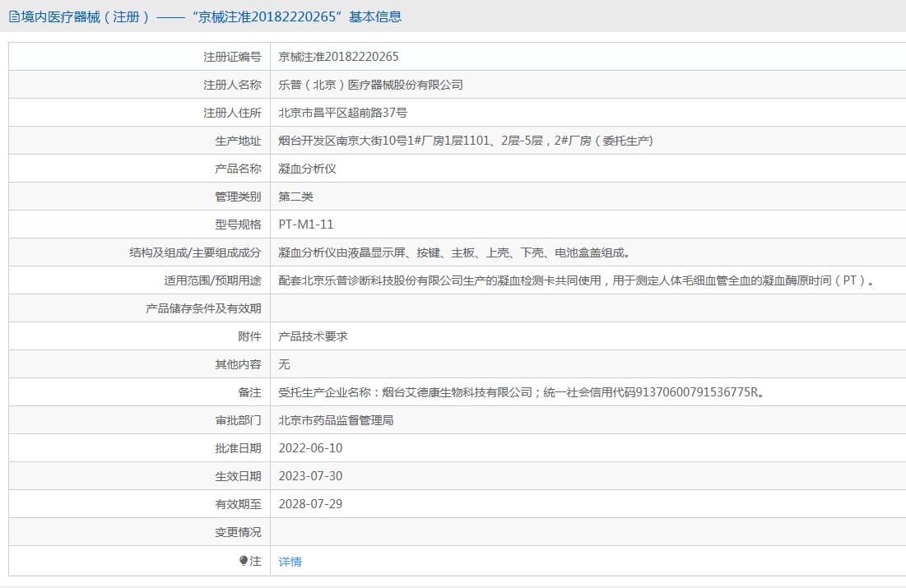Click the remark text starting 受托生产企业名称
The width and height of the screenshot is (906, 588).
[x=523, y=392]
